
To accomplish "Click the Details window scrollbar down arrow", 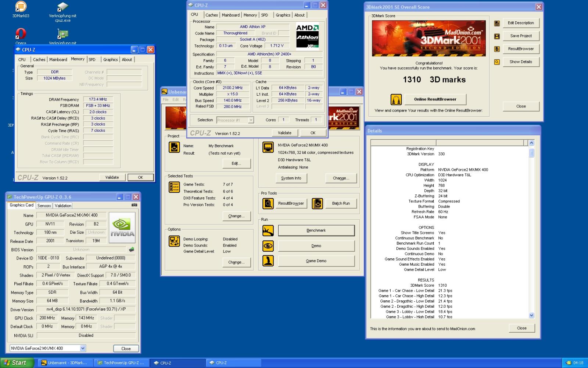I will 531,315.
